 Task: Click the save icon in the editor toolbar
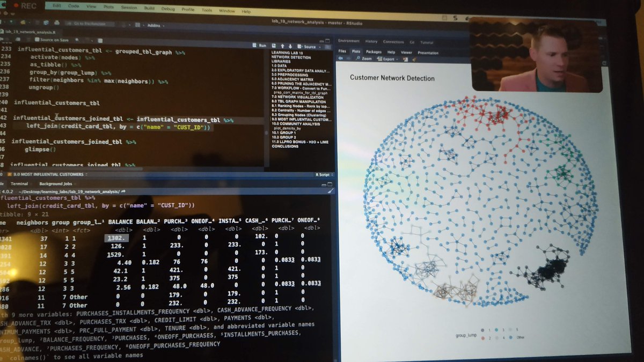(17, 40)
